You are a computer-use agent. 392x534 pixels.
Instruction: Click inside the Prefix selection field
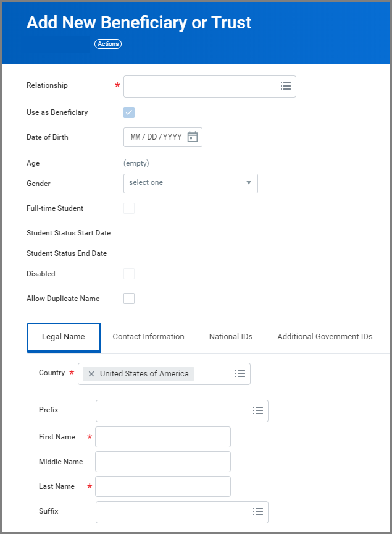point(173,410)
